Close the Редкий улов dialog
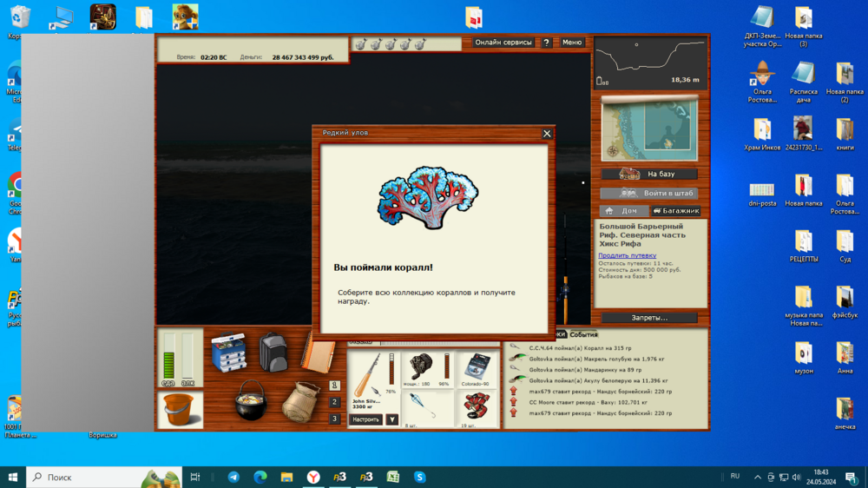This screenshot has height=488, width=868. coord(547,134)
